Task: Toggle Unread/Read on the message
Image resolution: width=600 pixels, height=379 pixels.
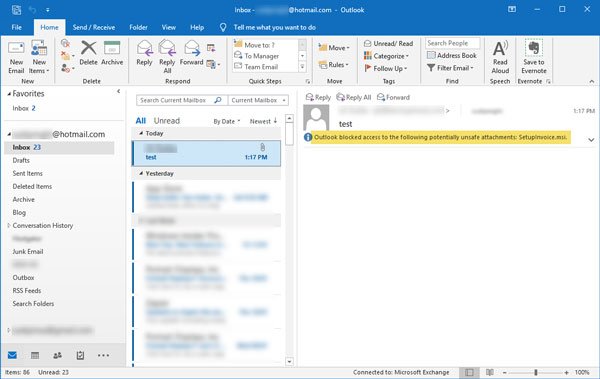Action: [388, 44]
